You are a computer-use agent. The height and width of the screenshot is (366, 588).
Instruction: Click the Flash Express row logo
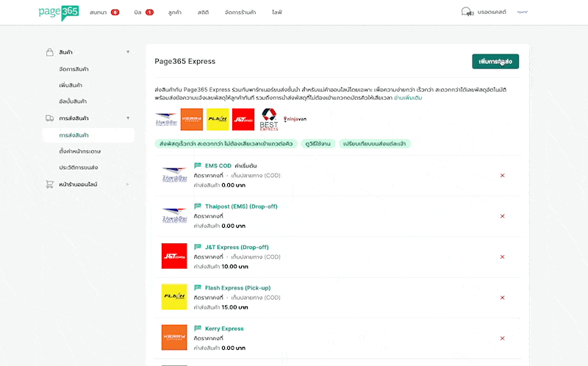click(174, 297)
